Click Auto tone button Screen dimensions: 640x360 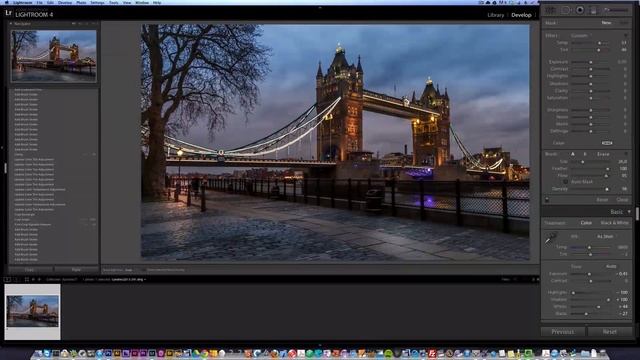pyautogui.click(x=611, y=267)
